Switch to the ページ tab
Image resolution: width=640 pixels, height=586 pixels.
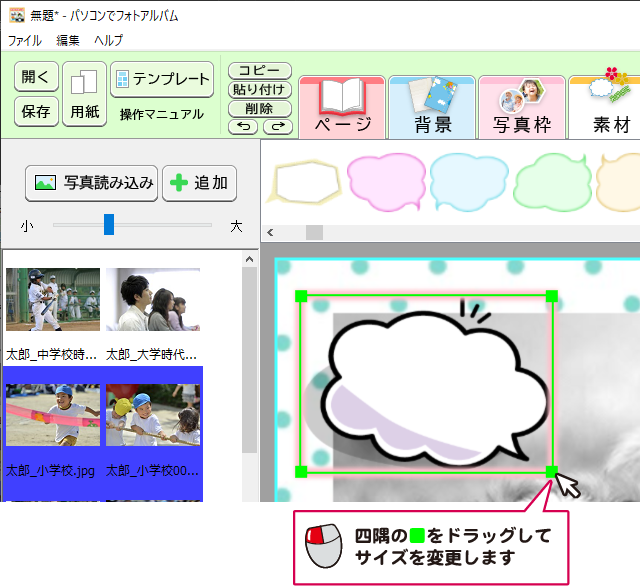click(x=342, y=108)
